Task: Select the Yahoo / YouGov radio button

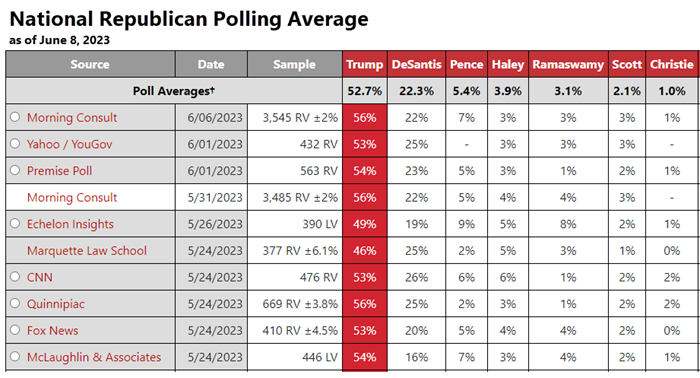Action: [15, 143]
